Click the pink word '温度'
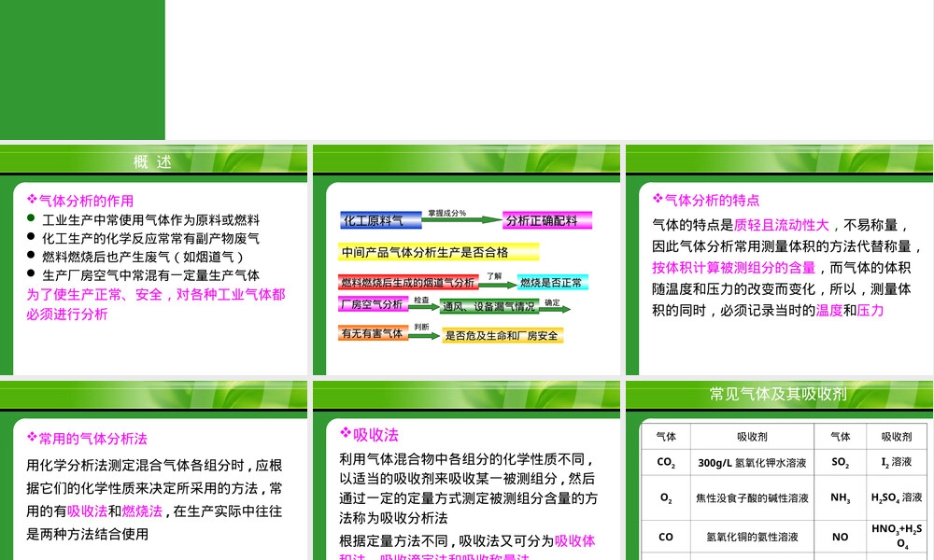 (829, 310)
